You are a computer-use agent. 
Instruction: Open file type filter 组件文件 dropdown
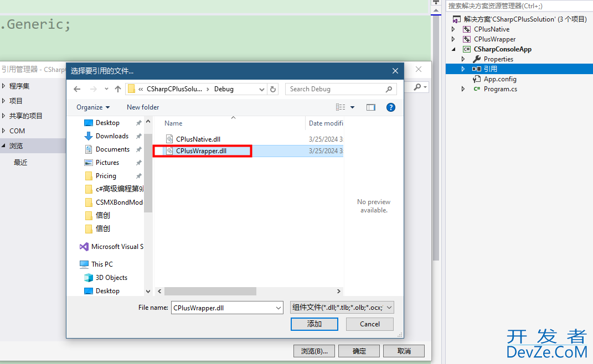[x=342, y=308]
